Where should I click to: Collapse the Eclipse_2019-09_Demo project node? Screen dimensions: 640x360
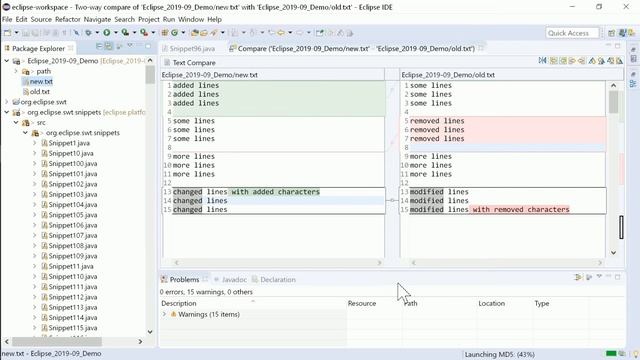point(7,61)
